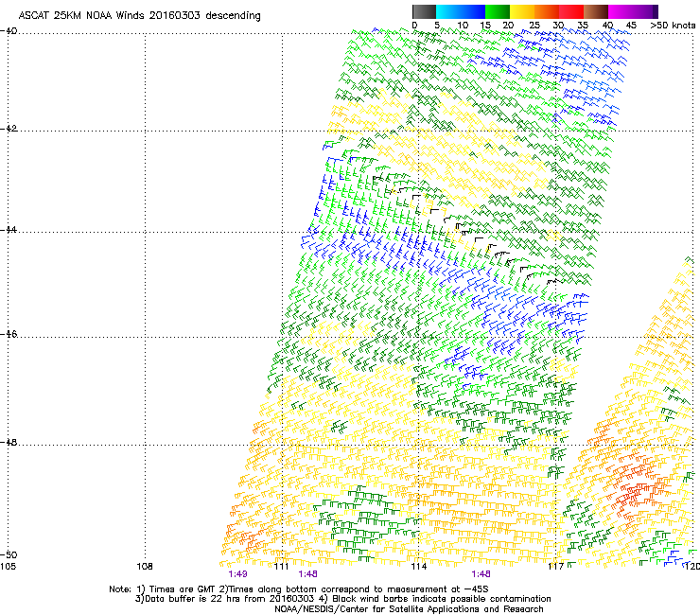Click the purple '1:49' swath time label
Screen dimensions: 700x615
238,574
